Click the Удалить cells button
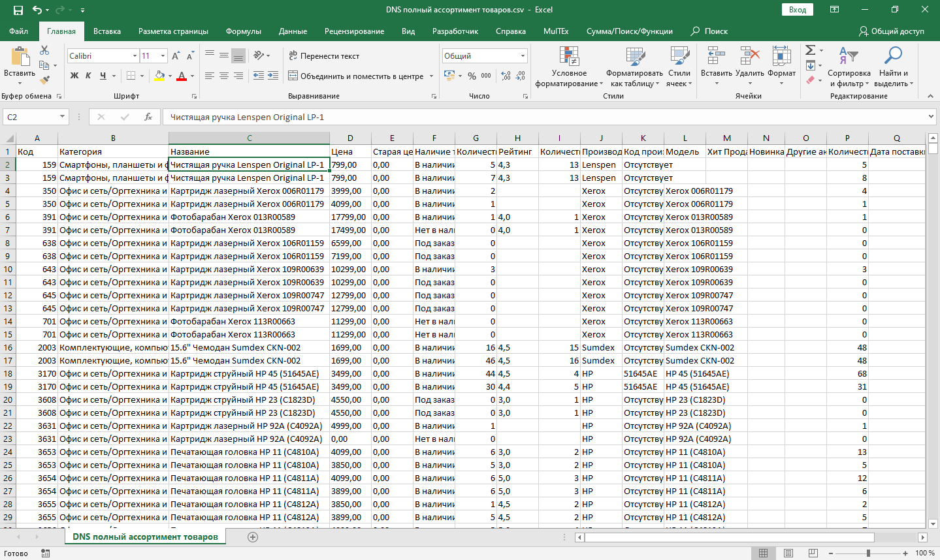The height and width of the screenshot is (560, 940). [x=749, y=67]
